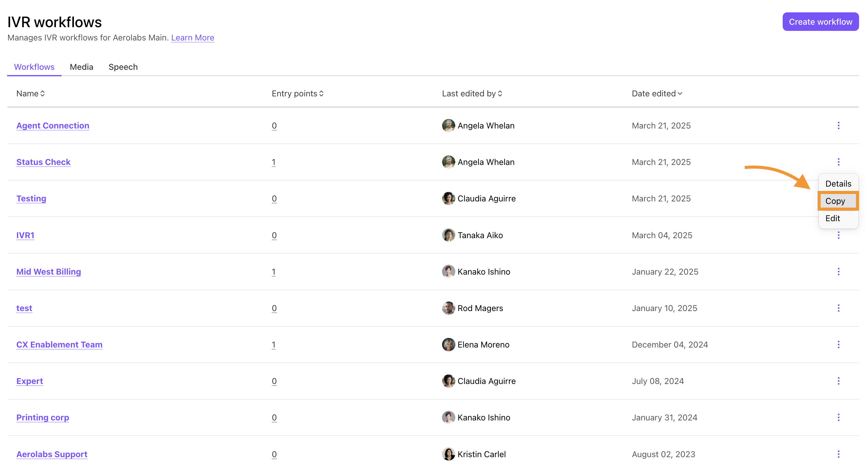Click Kanako Ishino avatar in Mid West Billing row

(x=448, y=271)
